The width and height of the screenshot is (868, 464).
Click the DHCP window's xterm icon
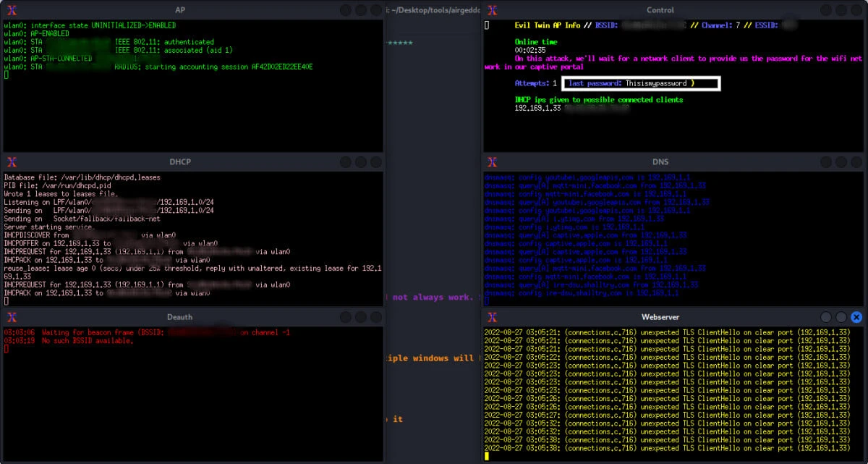(12, 162)
